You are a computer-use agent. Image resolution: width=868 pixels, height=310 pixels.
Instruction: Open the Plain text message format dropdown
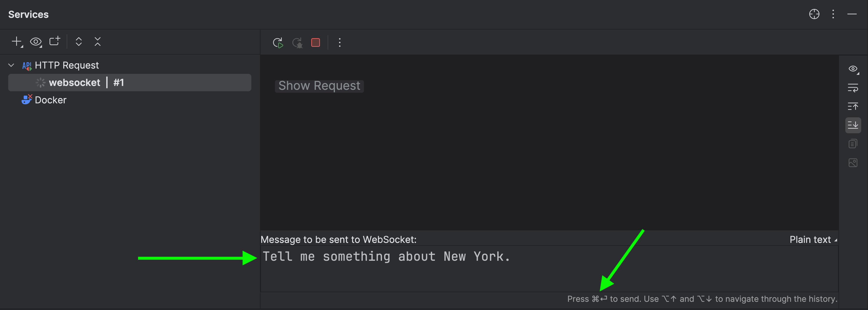813,239
